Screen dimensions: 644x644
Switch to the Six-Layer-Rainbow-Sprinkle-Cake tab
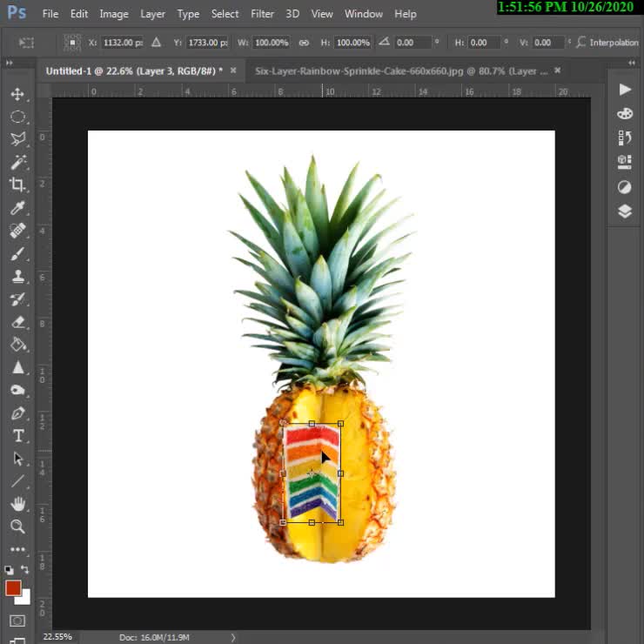(x=400, y=70)
